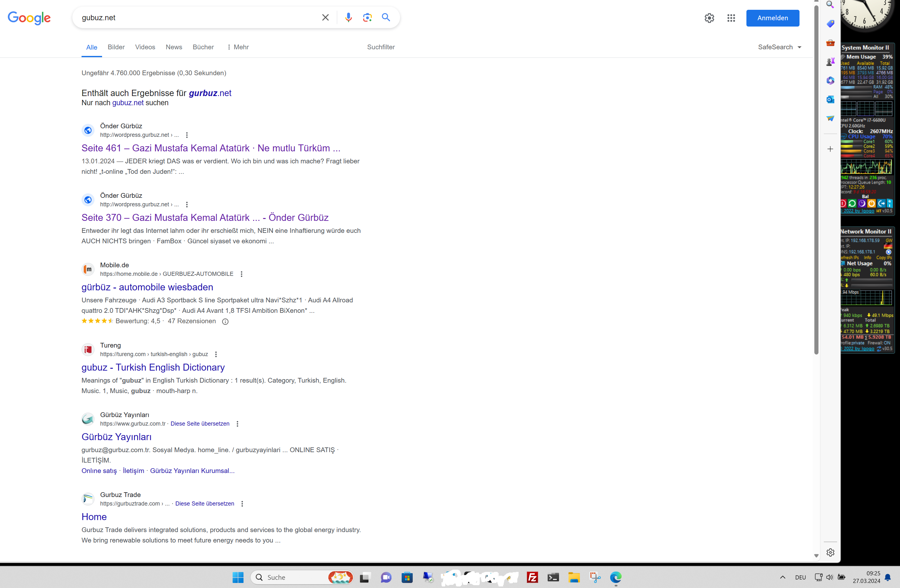Open Edge sidebar Games chess icon

pyautogui.click(x=830, y=61)
